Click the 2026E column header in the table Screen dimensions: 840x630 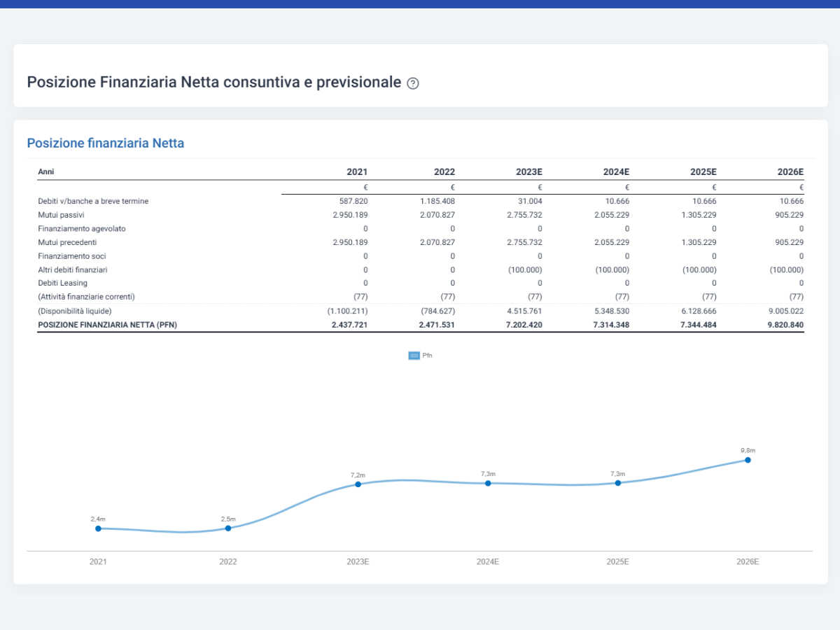tap(791, 171)
